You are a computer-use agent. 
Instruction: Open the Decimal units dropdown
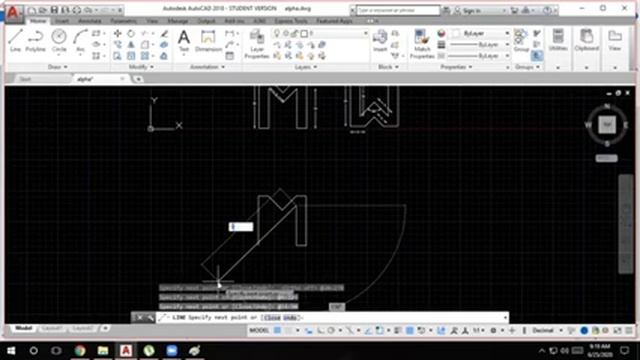point(548,331)
